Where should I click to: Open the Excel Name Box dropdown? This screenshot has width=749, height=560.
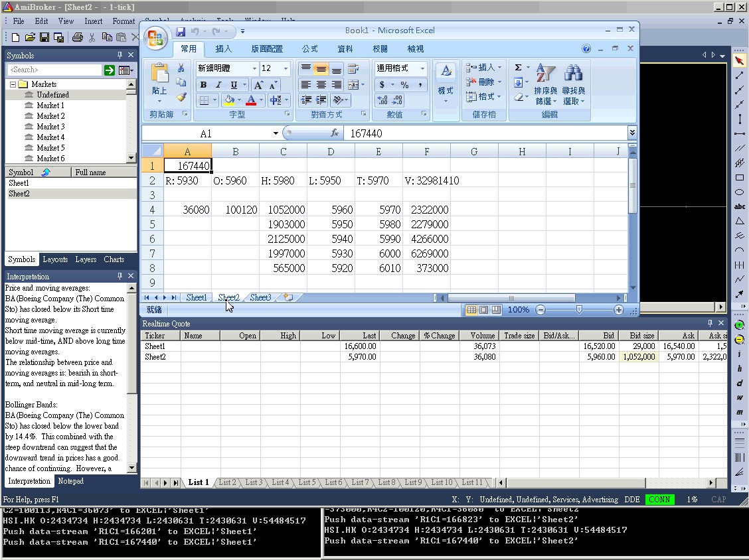[x=276, y=133]
